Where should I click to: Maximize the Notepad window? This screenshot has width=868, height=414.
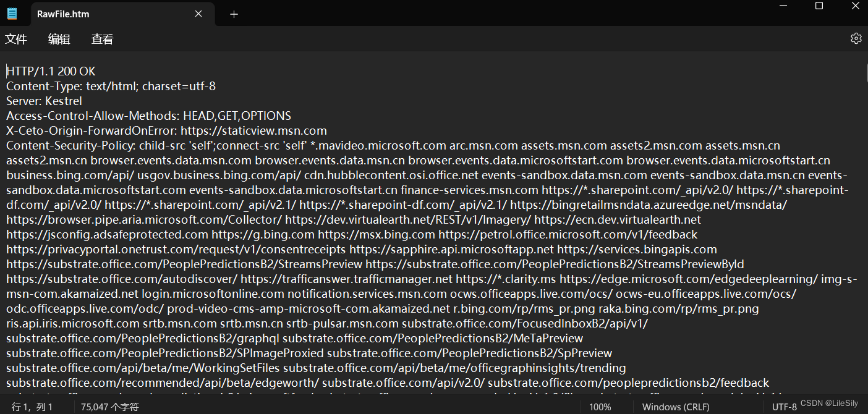(x=819, y=6)
